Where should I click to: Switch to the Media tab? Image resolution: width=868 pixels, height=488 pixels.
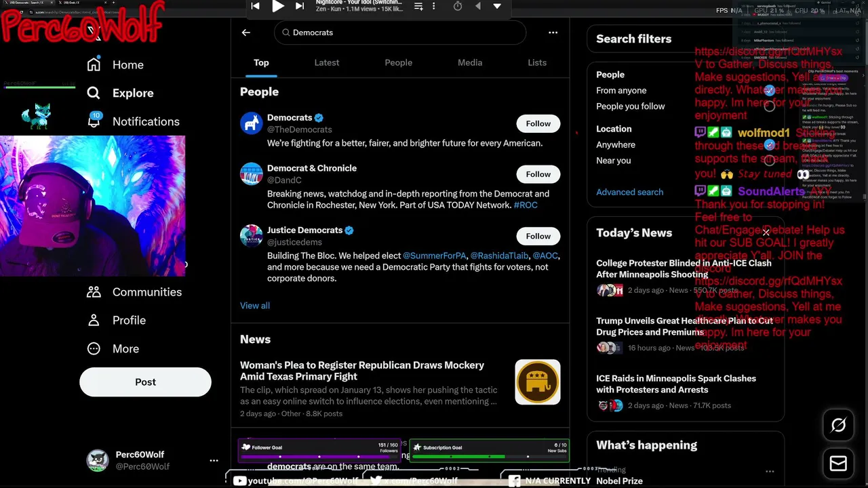470,62
